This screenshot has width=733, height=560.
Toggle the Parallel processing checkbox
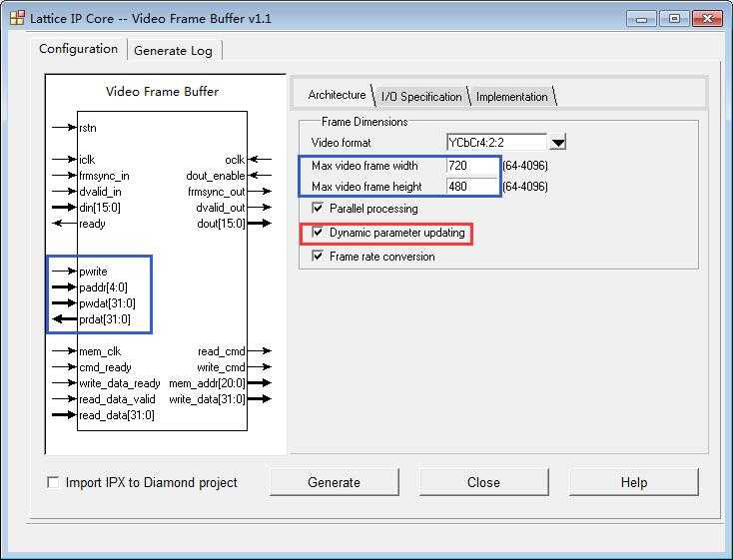318,208
